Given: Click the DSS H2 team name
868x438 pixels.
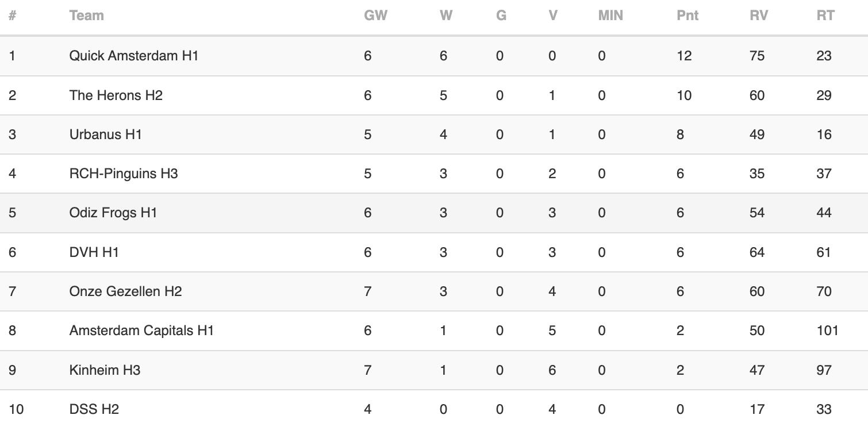Looking at the screenshot, I should click(94, 409).
